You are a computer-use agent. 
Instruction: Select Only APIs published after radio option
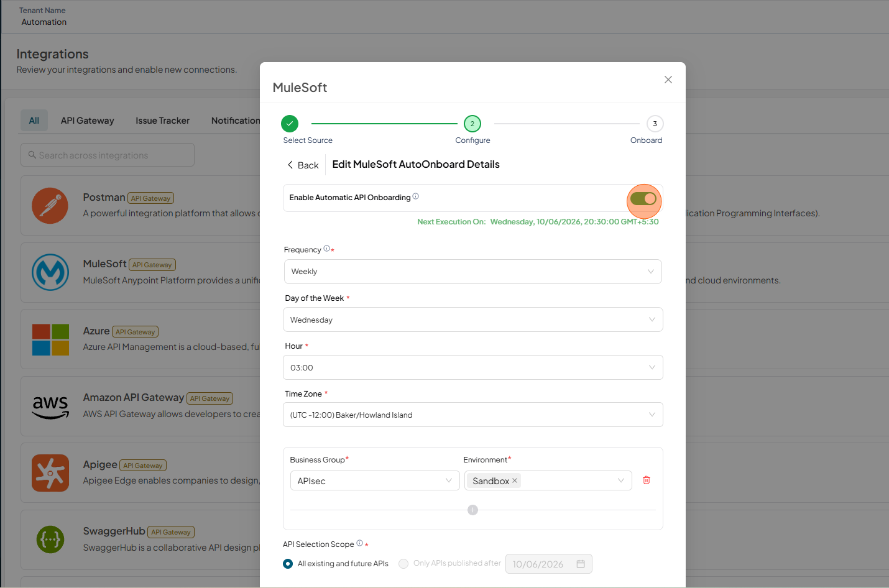tap(403, 564)
